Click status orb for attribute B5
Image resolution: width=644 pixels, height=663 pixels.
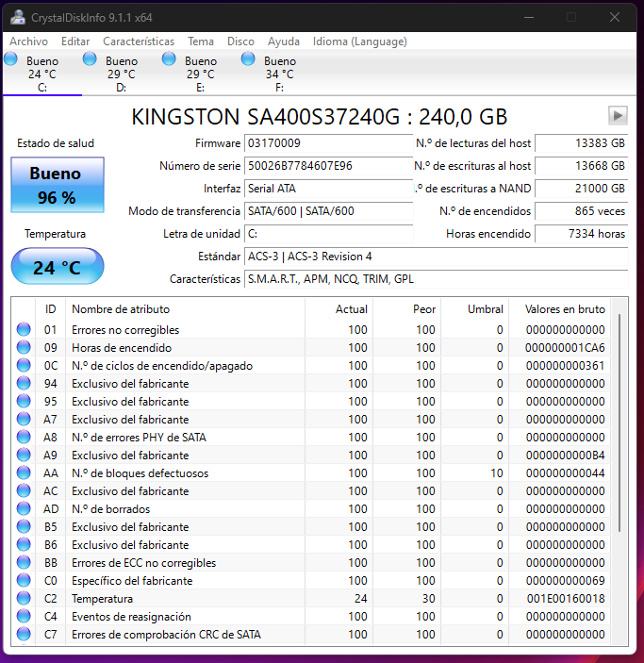[x=24, y=526]
